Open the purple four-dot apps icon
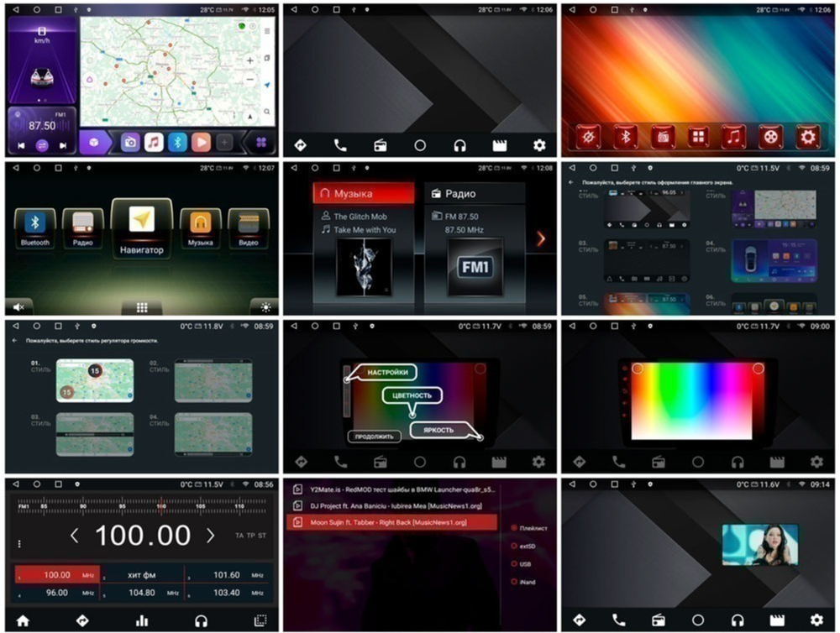The height and width of the screenshot is (633, 840). (x=261, y=143)
